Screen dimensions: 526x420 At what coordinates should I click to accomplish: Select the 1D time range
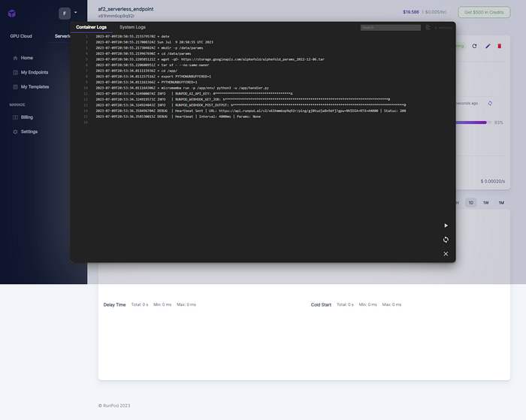471,203
